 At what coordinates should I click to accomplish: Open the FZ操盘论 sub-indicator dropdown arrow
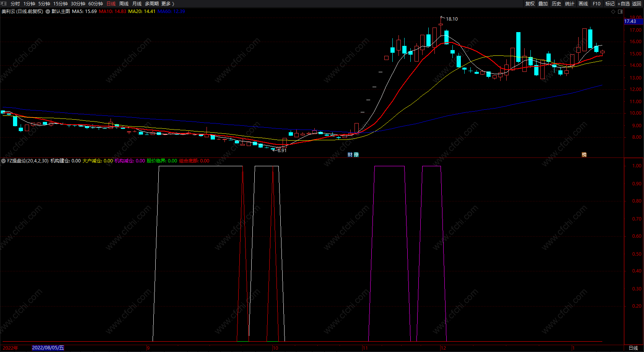click(x=3, y=161)
